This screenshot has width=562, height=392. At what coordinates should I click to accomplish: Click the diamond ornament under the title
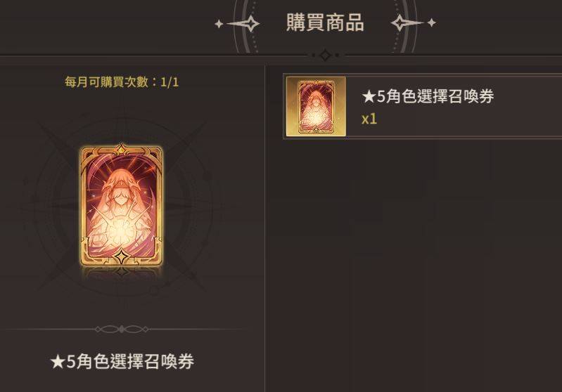coord(325,55)
